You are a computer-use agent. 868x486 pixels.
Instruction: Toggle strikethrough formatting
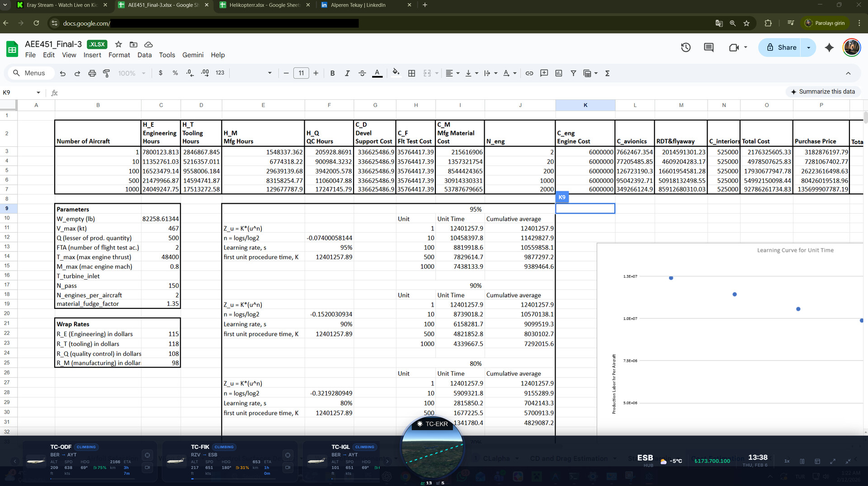[362, 73]
